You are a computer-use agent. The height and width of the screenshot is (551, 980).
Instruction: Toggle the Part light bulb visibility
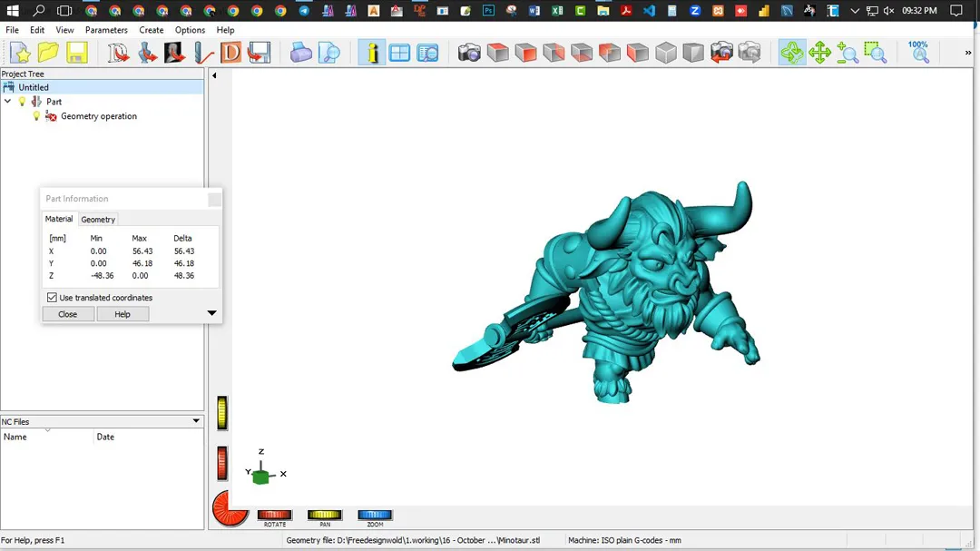(x=23, y=102)
